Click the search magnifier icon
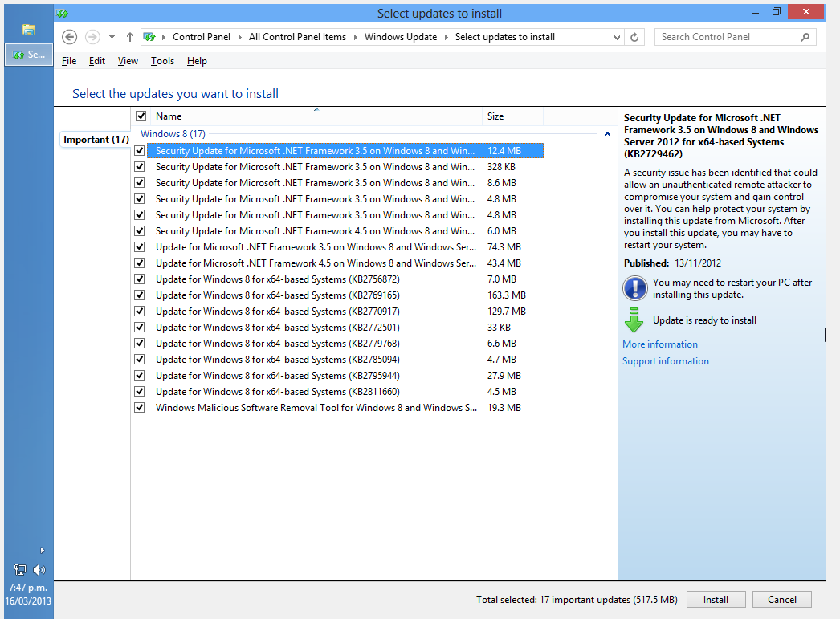Image resolution: width=840 pixels, height=619 pixels. (x=805, y=37)
